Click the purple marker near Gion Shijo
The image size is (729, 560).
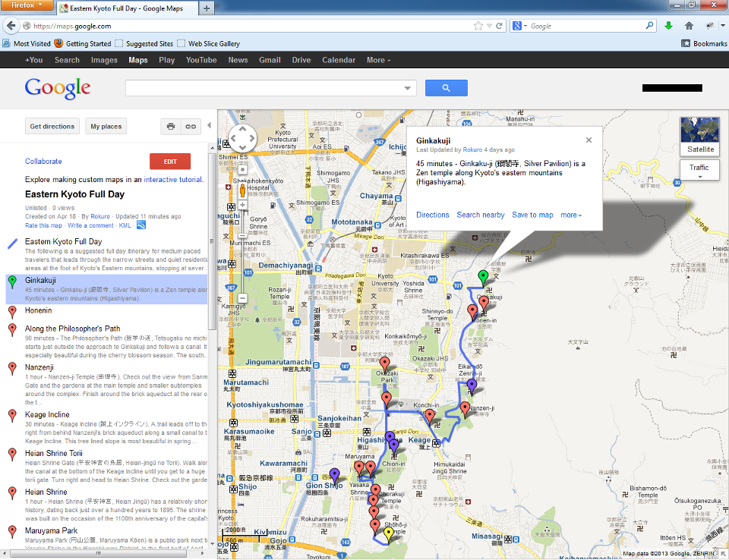(334, 476)
